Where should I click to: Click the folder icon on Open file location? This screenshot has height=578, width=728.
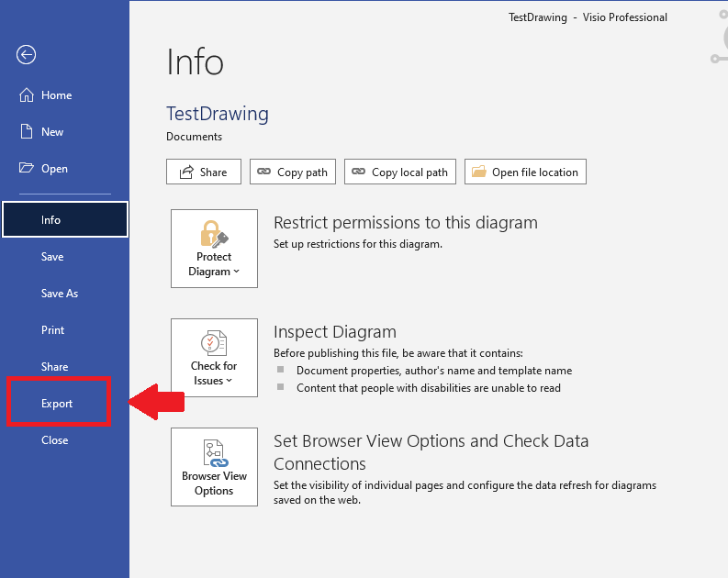pos(479,172)
